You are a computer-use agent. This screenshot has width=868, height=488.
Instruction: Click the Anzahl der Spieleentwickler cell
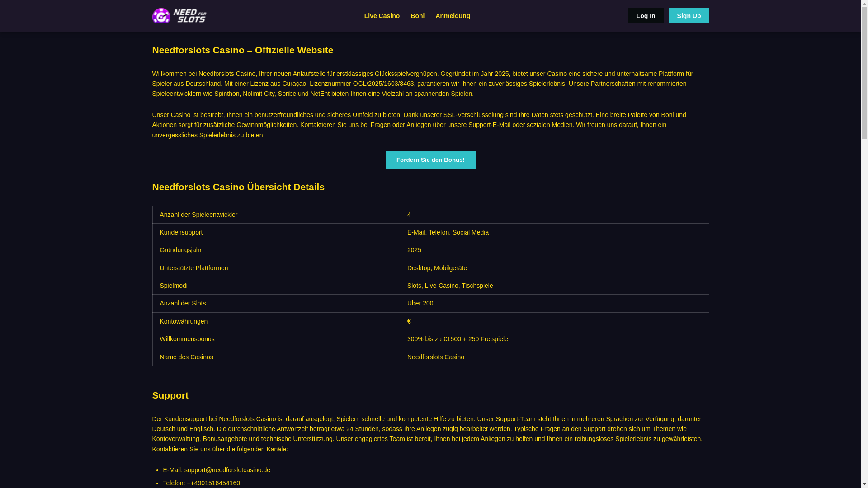tap(276, 215)
